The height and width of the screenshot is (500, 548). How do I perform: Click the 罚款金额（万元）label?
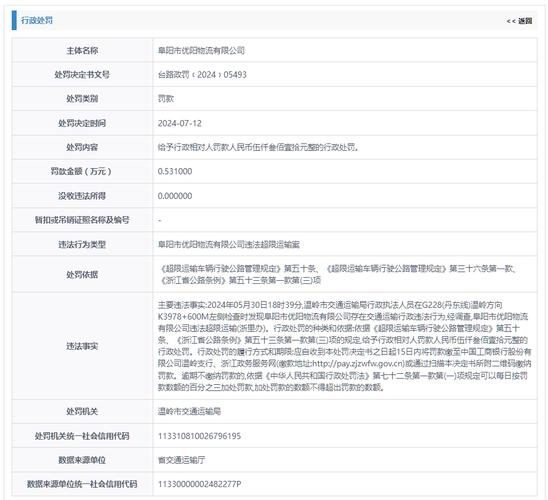click(x=81, y=172)
